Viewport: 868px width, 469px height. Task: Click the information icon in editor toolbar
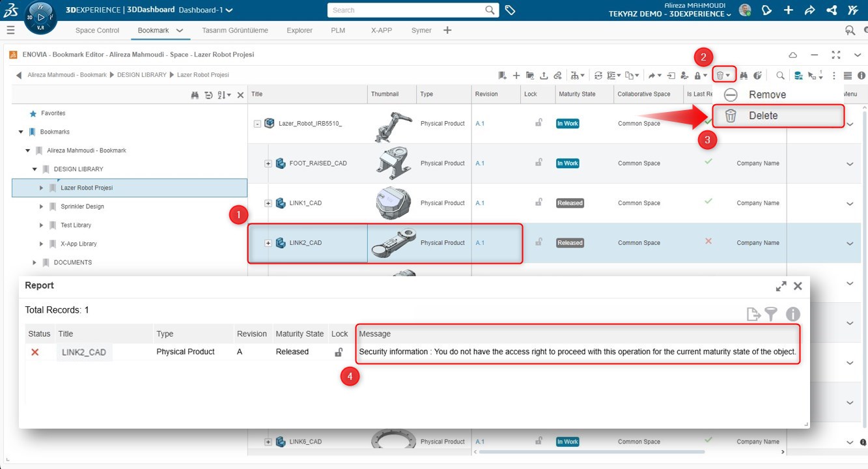tap(861, 76)
